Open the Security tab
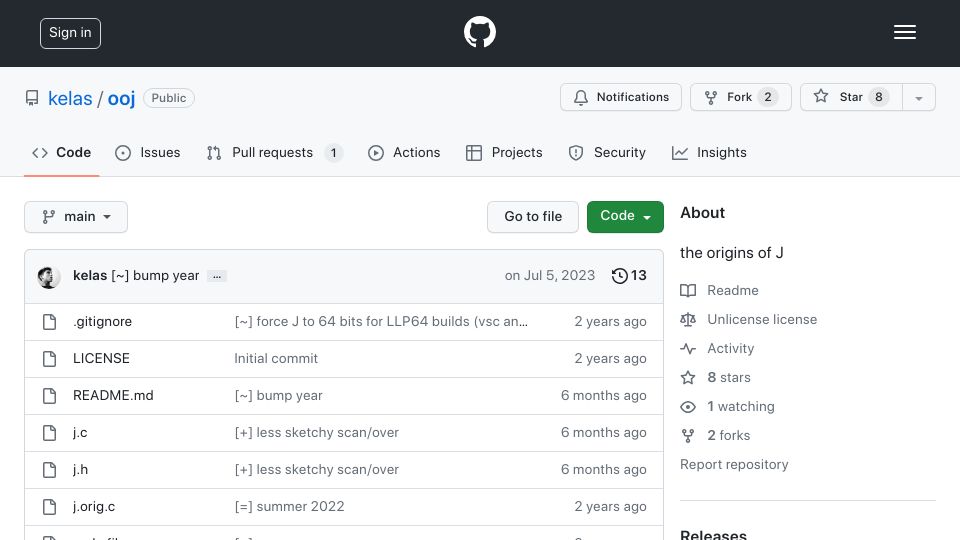 pos(607,152)
